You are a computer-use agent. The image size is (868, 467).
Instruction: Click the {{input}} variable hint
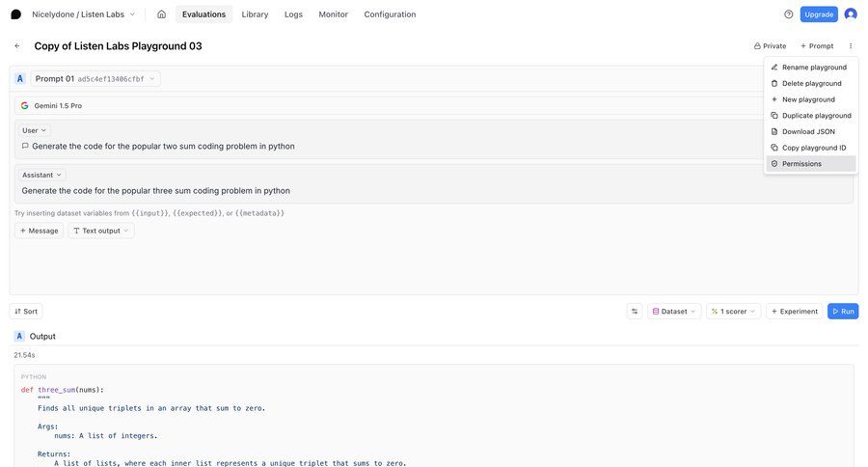(149, 213)
